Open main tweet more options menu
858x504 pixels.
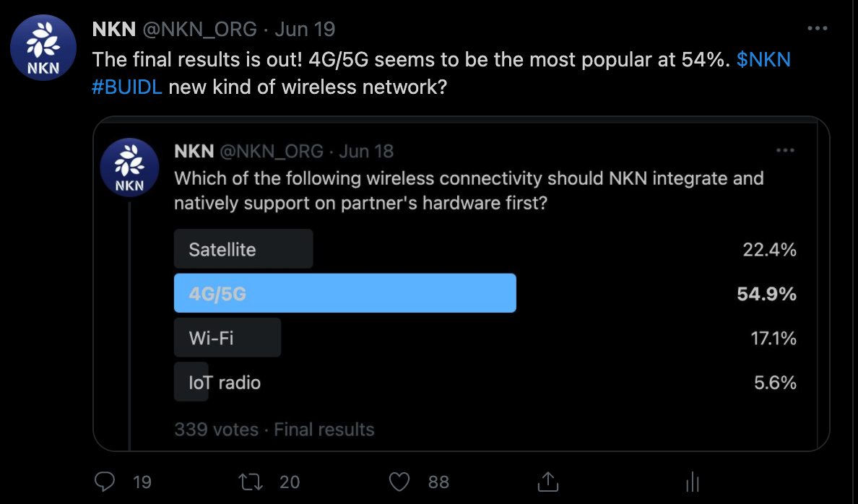[817, 29]
